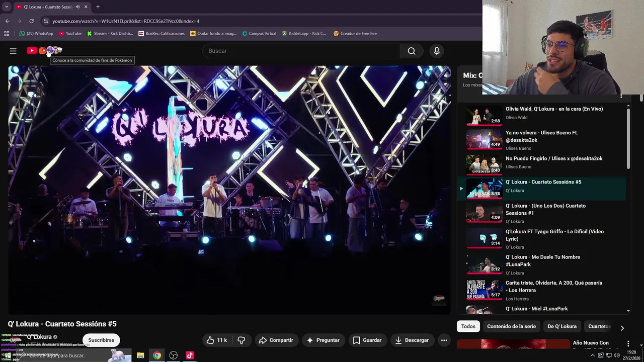Click the Compartir share button
Screen dimensions: 644x362
[x=276, y=340]
